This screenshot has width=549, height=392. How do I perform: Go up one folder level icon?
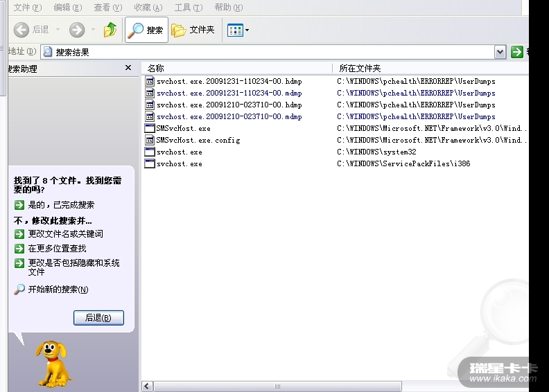pyautogui.click(x=110, y=30)
